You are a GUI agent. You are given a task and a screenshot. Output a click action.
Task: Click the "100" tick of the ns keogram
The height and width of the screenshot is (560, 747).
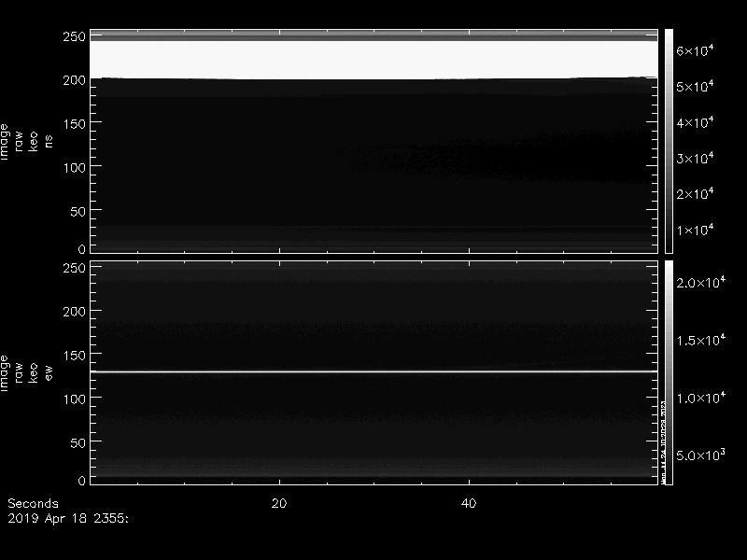point(74,168)
